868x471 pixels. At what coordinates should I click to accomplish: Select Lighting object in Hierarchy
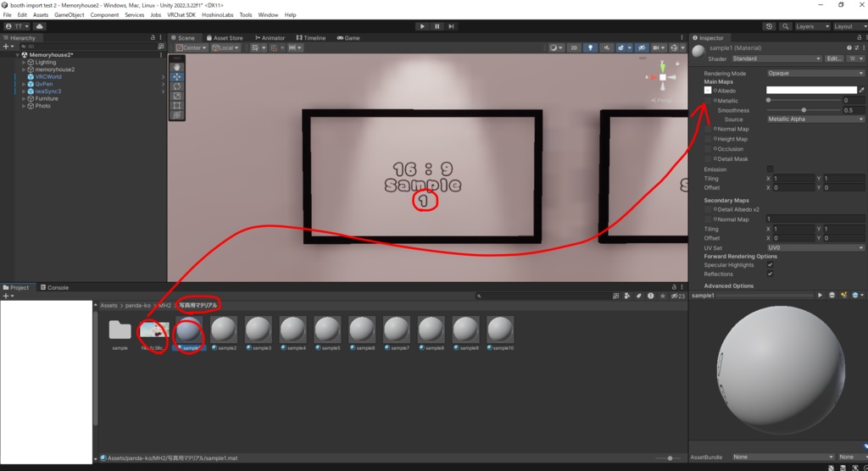click(46, 62)
